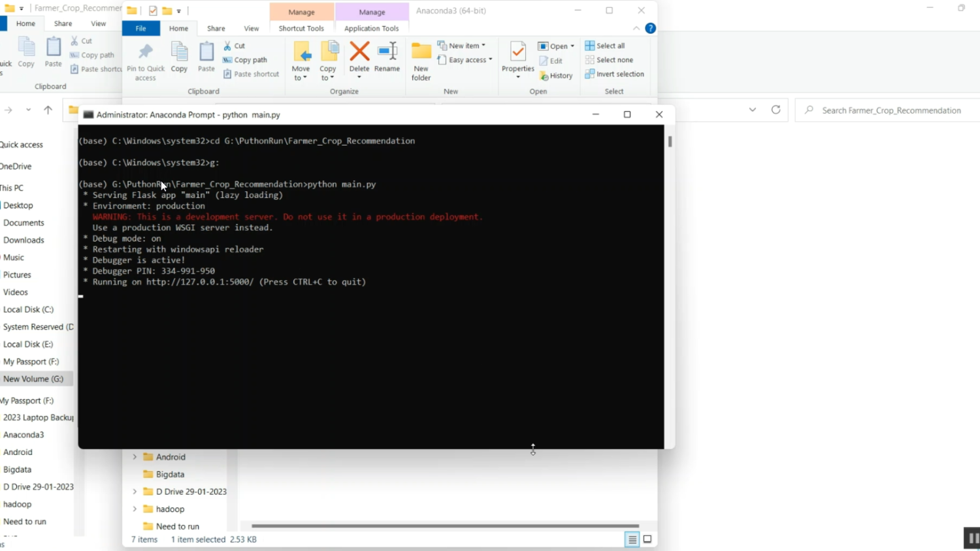The image size is (980, 551).
Task: Open the Easy access dropdown
Action: 466,60
